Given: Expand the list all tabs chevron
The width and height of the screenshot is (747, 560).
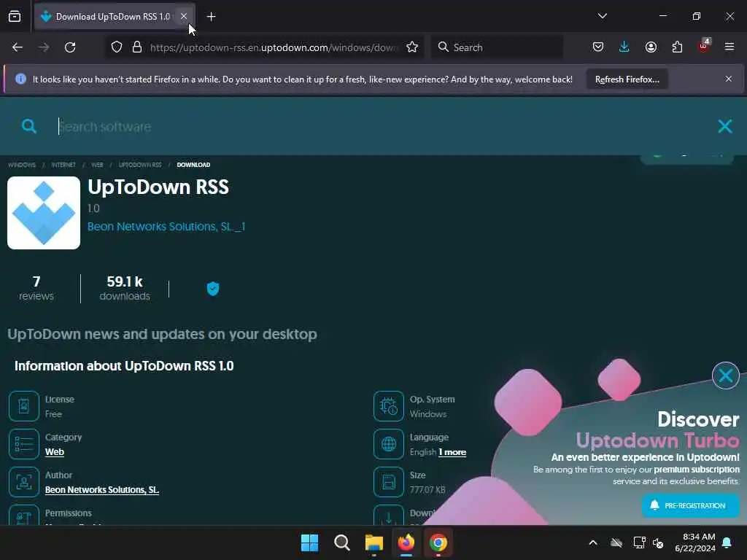Looking at the screenshot, I should click(602, 16).
